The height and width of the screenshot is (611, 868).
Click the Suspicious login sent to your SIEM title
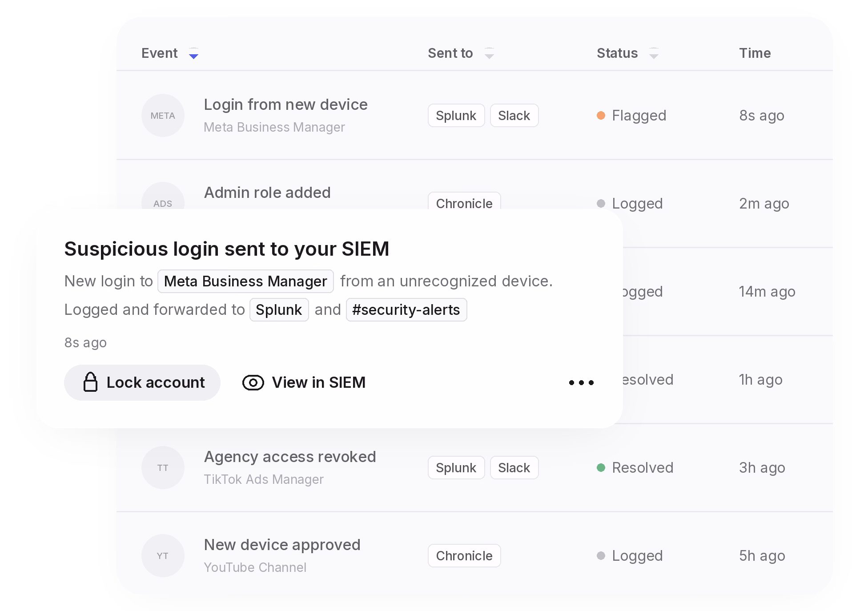[227, 249]
